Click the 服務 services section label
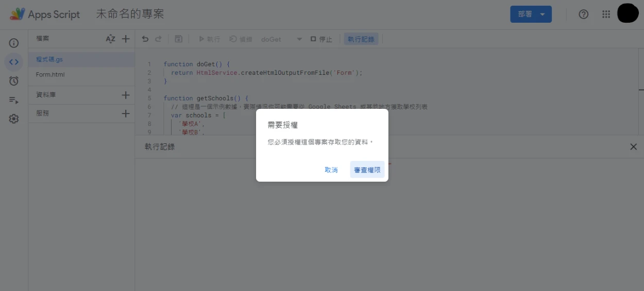Viewport: 644px width, 291px height. [42, 114]
